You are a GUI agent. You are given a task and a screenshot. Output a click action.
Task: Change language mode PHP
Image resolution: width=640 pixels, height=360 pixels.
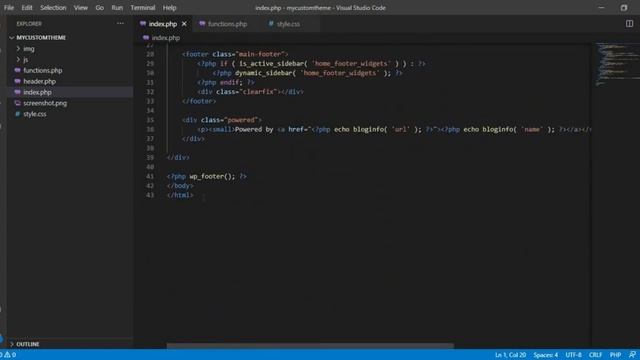coord(616,355)
